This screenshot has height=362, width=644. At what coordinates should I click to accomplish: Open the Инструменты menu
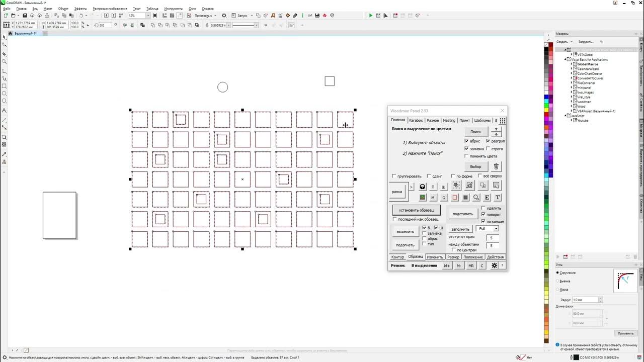point(173,9)
